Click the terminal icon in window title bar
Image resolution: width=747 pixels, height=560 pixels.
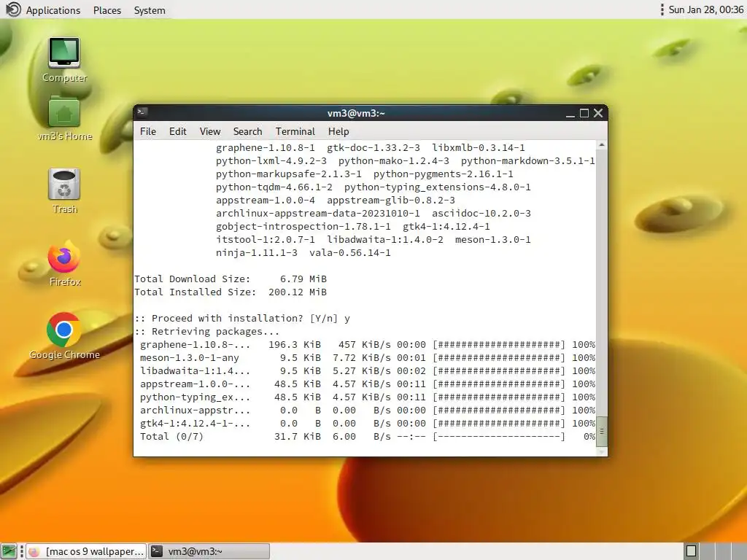142,112
